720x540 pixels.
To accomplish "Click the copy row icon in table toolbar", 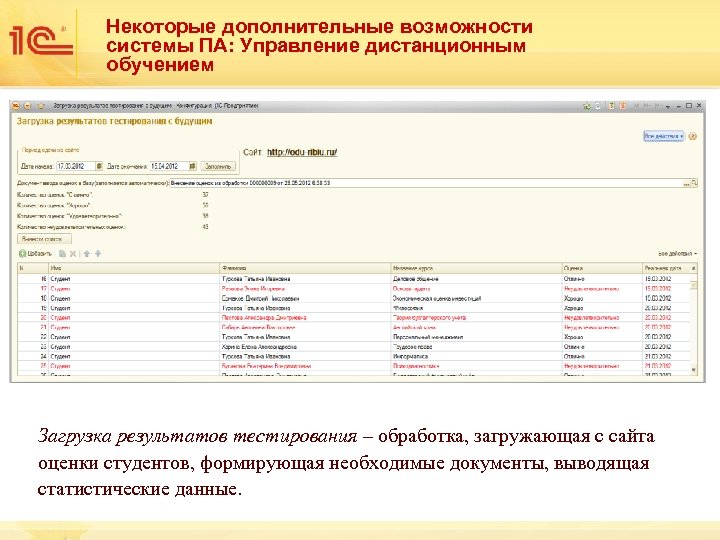I will click(62, 253).
